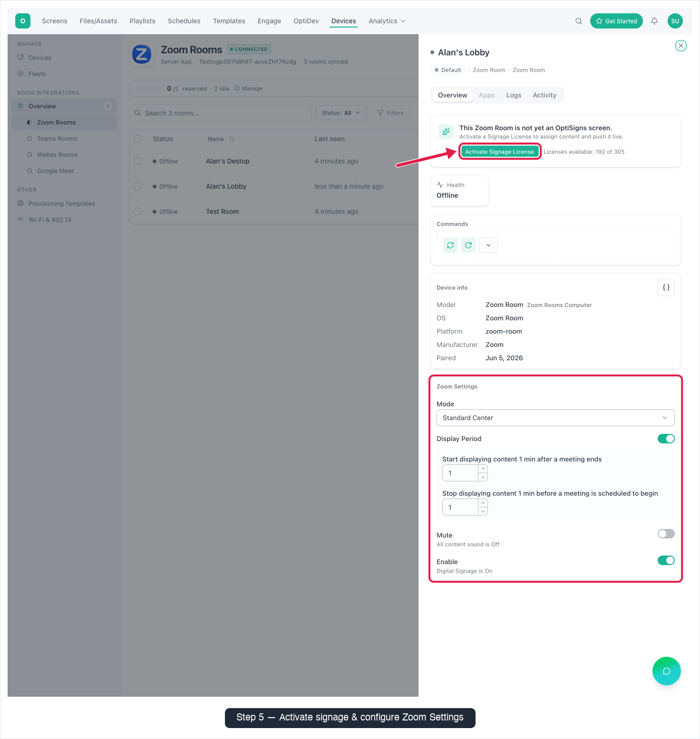Sort by Name column arrows icon
Image resolution: width=700 pixels, height=739 pixels.
[x=232, y=139]
